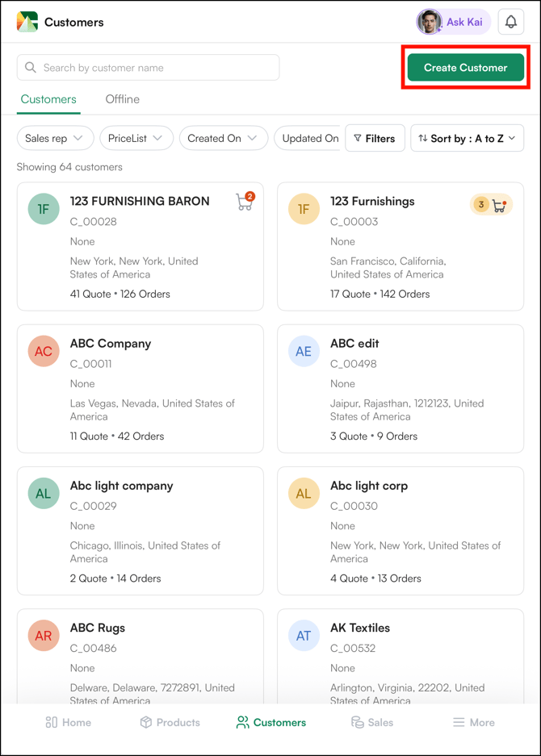
Task: Open cart icon on 123 FURNISHING BARON
Action: [x=244, y=203]
